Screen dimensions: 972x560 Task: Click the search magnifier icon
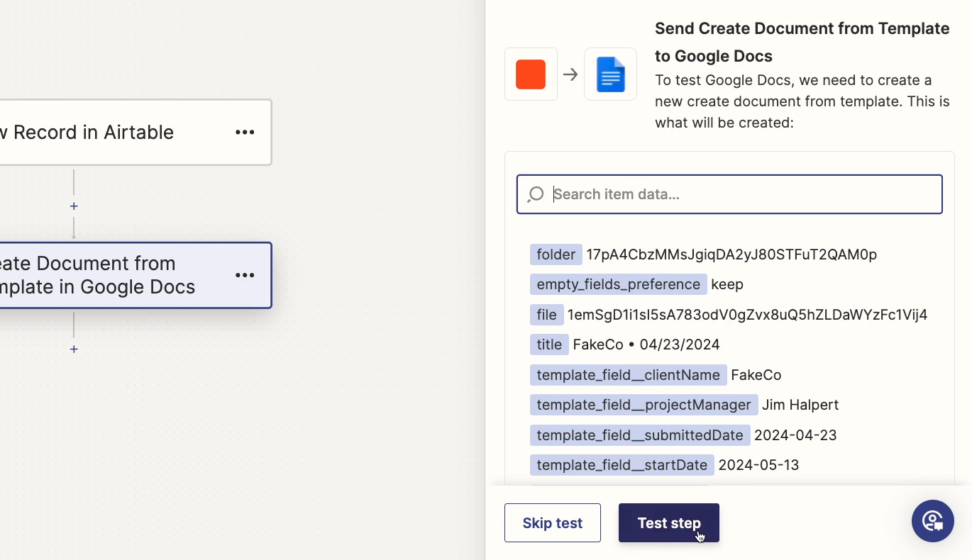click(536, 194)
